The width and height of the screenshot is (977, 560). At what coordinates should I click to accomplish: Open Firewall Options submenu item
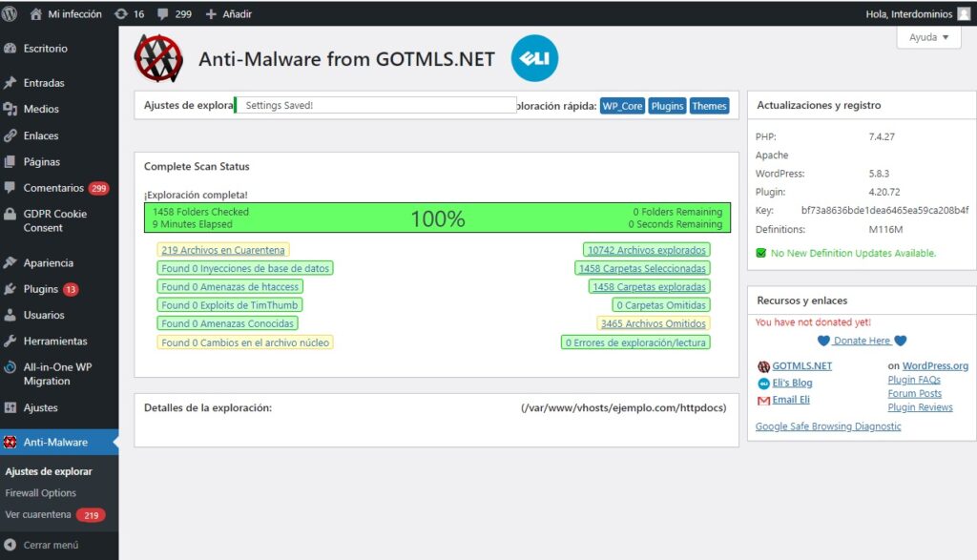click(40, 492)
